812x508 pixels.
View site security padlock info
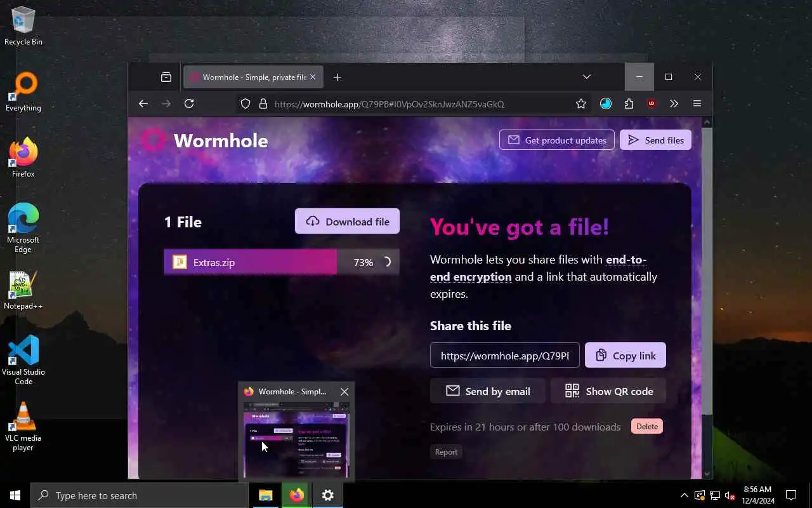point(263,104)
